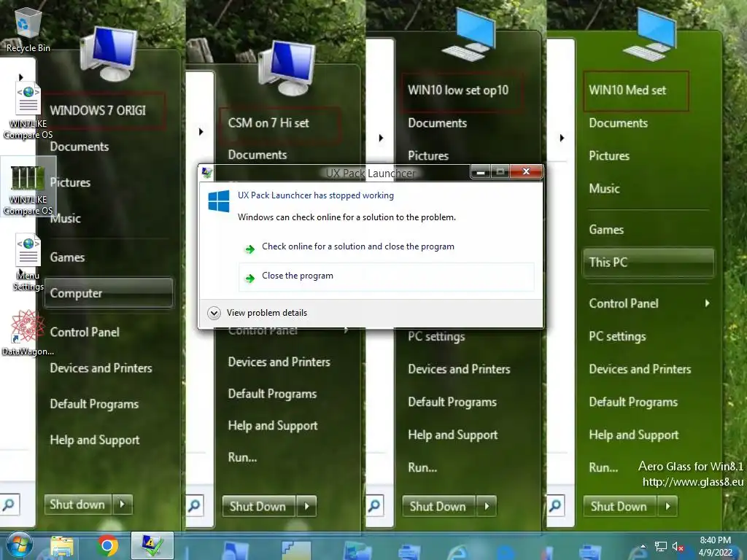This screenshot has width=747, height=560.
Task: Choose Close the program option
Action: click(x=387, y=276)
